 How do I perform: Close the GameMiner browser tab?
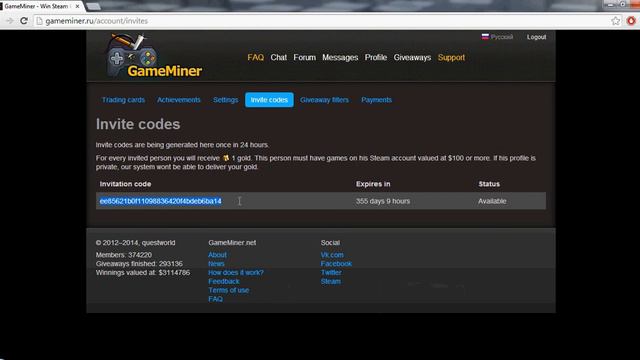[78, 6]
